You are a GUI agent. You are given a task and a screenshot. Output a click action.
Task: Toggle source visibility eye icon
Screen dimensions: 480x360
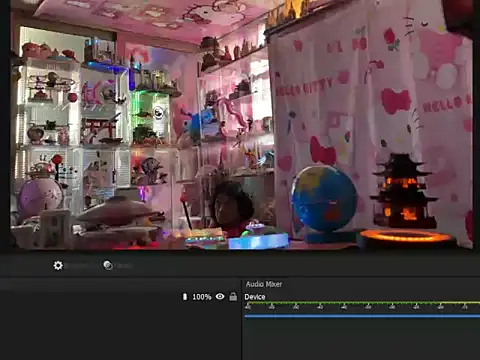pyautogui.click(x=220, y=296)
